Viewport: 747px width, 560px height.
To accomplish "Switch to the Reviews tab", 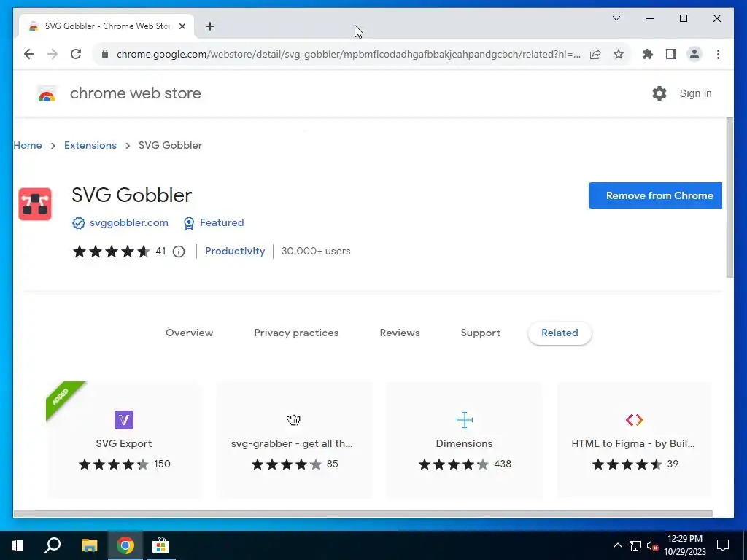I will 399,332.
